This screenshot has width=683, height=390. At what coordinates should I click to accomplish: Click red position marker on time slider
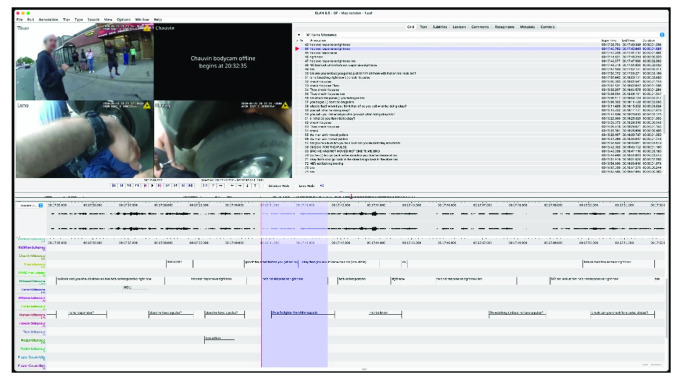coord(351,197)
